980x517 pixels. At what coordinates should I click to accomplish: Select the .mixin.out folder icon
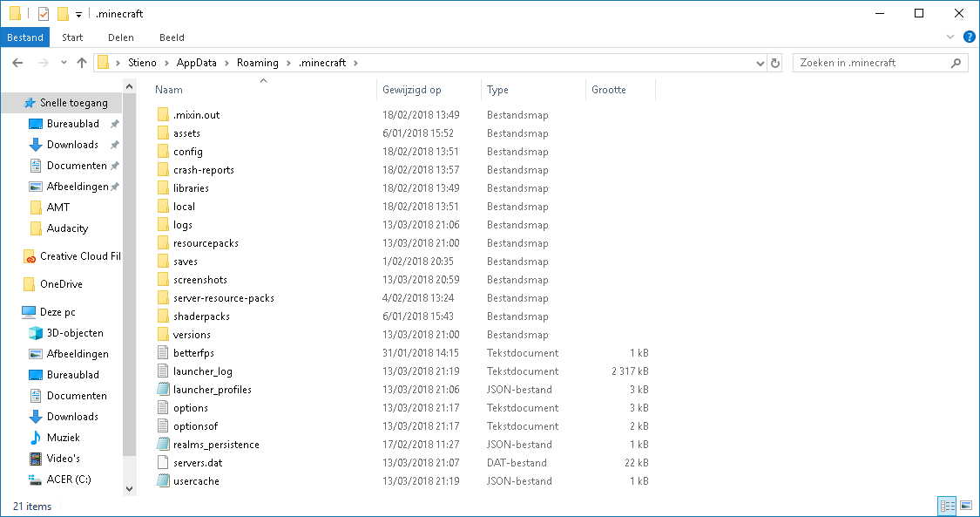(163, 115)
